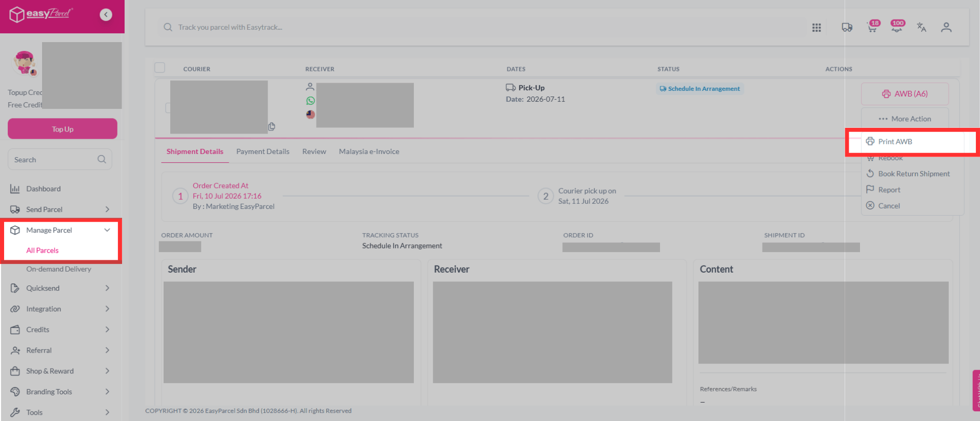Click the Easytrack parcel tracking field
The height and width of the screenshot is (421, 980).
(482, 27)
